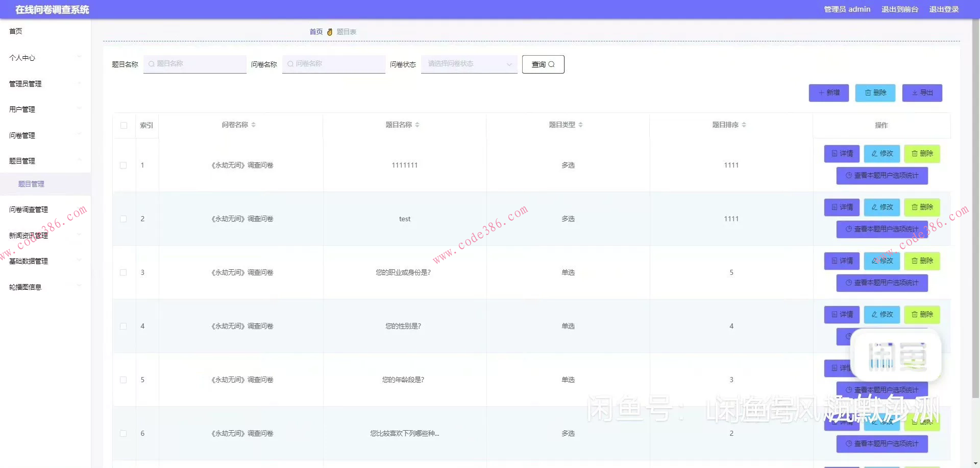Click the plus icon on the 新增 button

(x=821, y=93)
